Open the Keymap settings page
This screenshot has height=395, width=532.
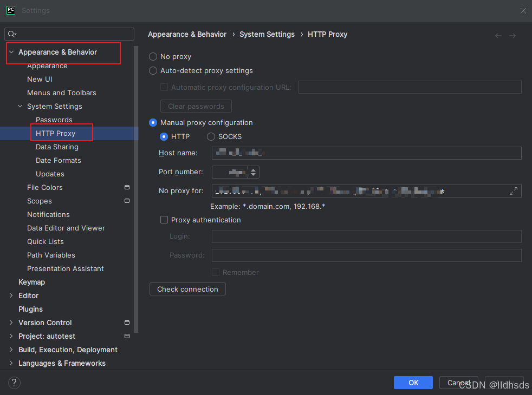click(31, 282)
